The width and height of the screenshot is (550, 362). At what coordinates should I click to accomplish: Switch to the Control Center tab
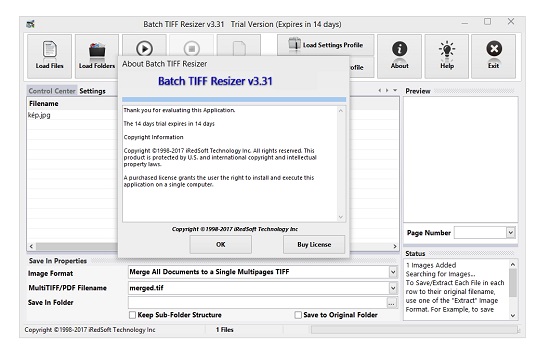coord(52,91)
